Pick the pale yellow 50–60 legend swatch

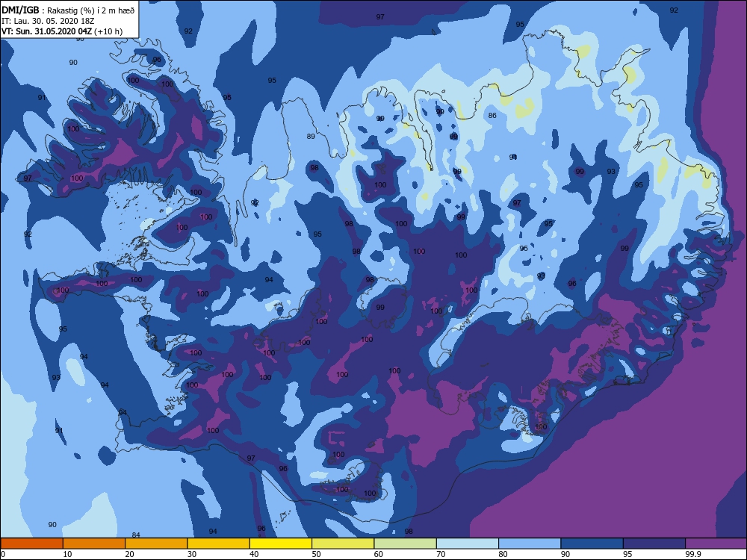(x=343, y=544)
